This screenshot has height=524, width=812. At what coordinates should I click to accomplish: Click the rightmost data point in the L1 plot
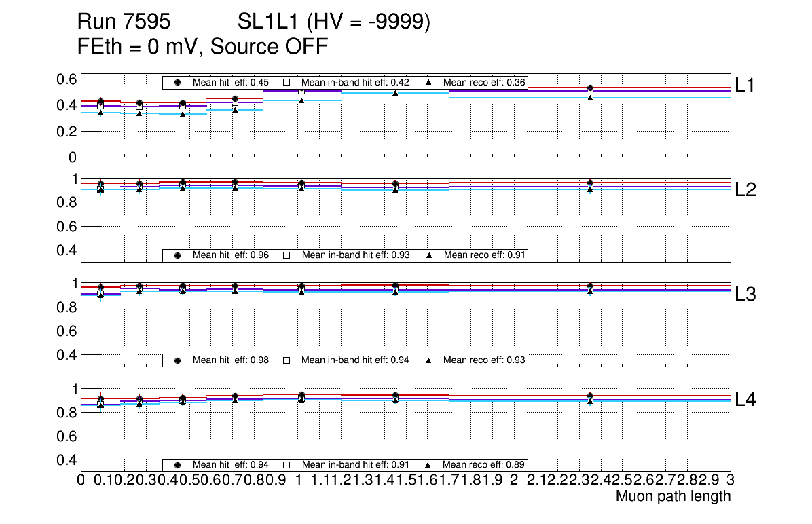590,89
